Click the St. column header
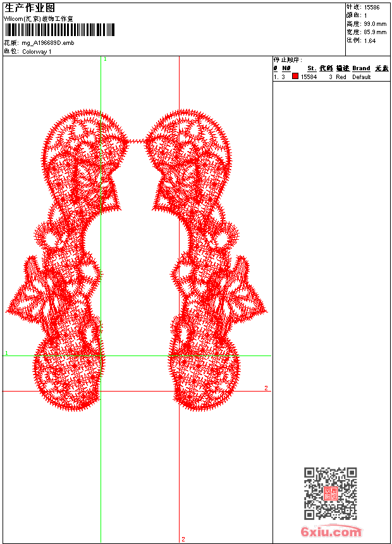 point(312,68)
